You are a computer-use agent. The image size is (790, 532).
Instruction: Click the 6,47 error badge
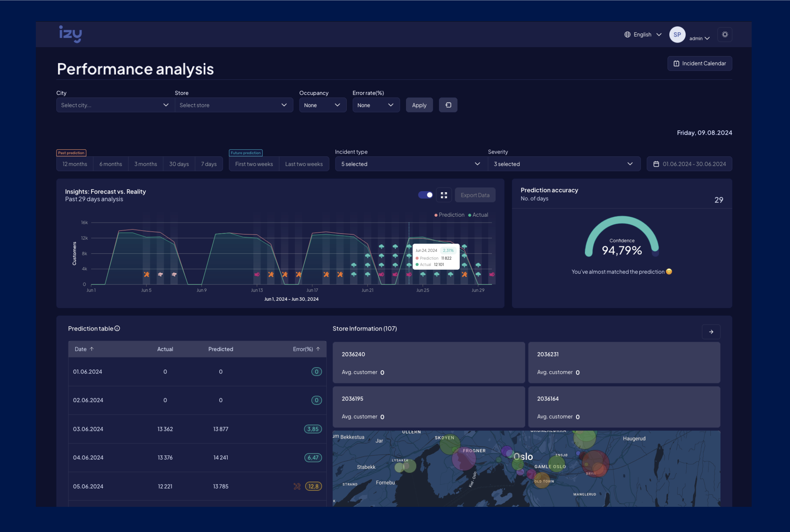[313, 458]
